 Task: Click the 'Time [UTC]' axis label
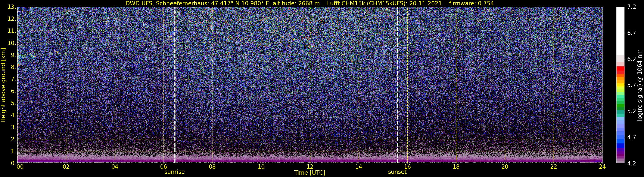[x=310, y=172]
